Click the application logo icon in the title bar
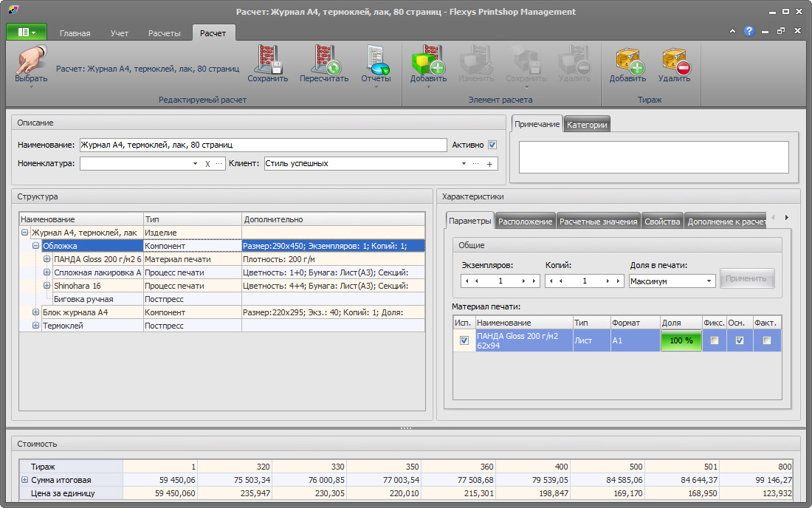The width and height of the screenshot is (812, 508). pyautogui.click(x=13, y=10)
